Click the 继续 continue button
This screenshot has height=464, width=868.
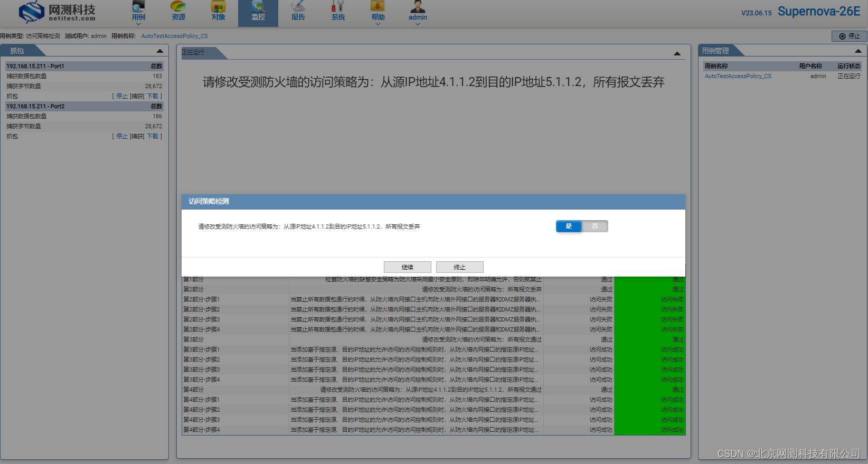tap(408, 267)
